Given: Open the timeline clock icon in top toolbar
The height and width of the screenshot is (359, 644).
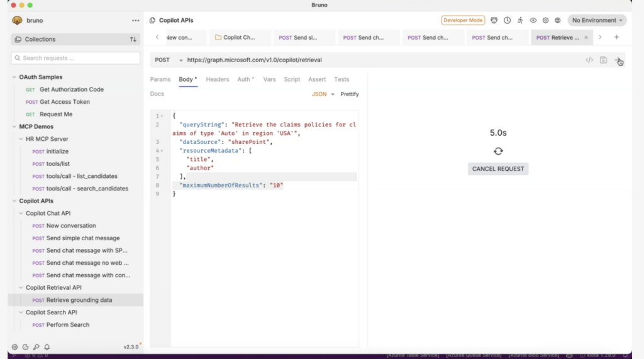Looking at the screenshot, I should pos(507,20).
